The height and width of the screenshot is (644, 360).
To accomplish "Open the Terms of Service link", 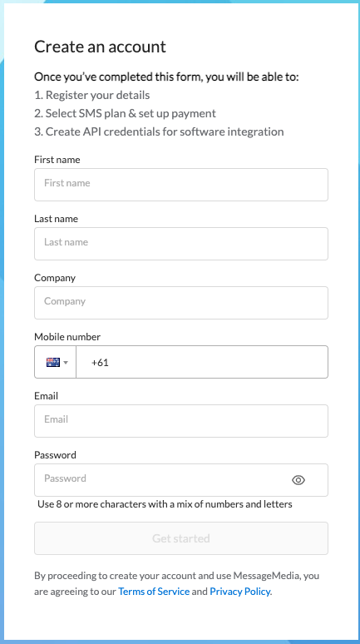I will coord(154,592).
